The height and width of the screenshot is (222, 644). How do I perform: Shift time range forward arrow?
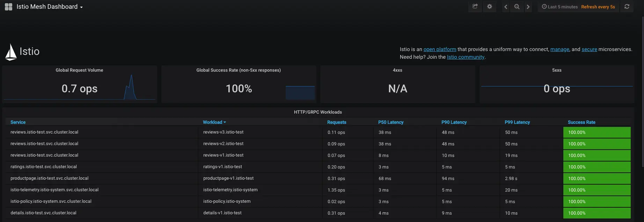pyautogui.click(x=528, y=7)
